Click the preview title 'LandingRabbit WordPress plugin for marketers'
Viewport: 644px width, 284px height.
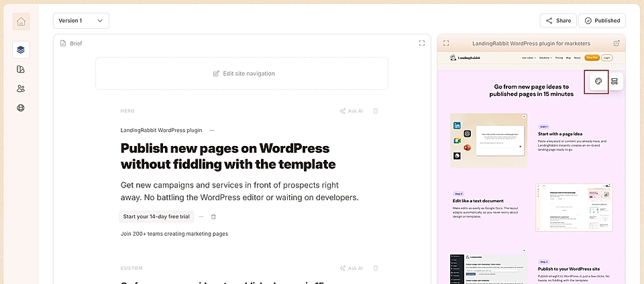(x=531, y=44)
